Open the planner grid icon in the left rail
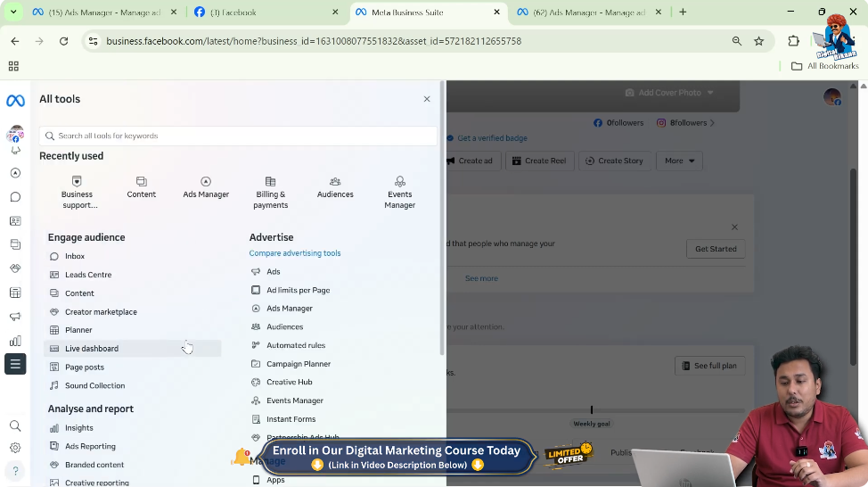The image size is (868, 487). pos(15,293)
